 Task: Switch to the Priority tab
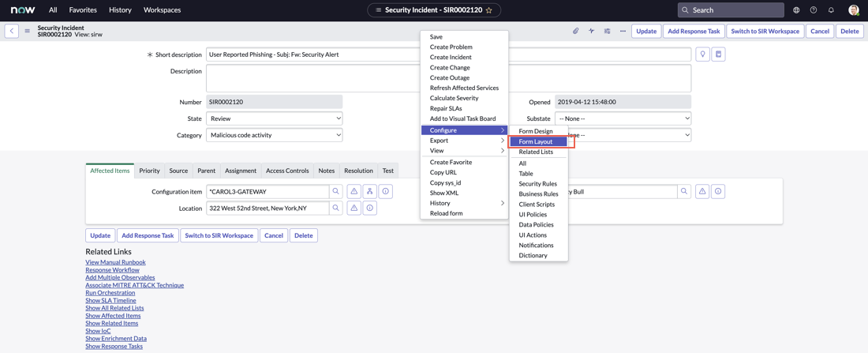coord(149,171)
